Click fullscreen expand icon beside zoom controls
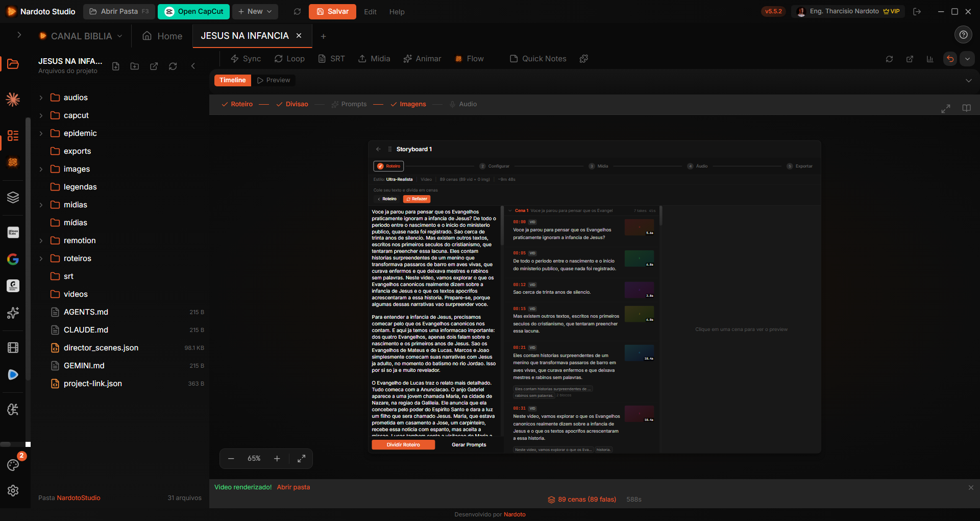Screen dimensions: 980x521 301,459
